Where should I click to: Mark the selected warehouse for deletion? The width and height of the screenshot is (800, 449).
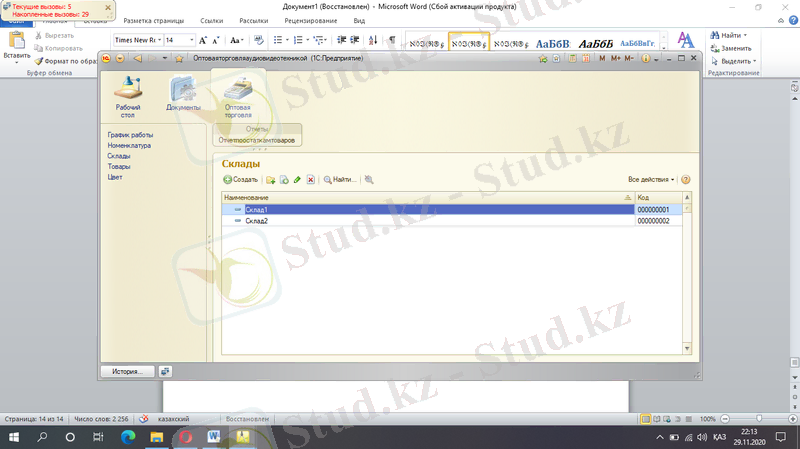click(x=310, y=180)
